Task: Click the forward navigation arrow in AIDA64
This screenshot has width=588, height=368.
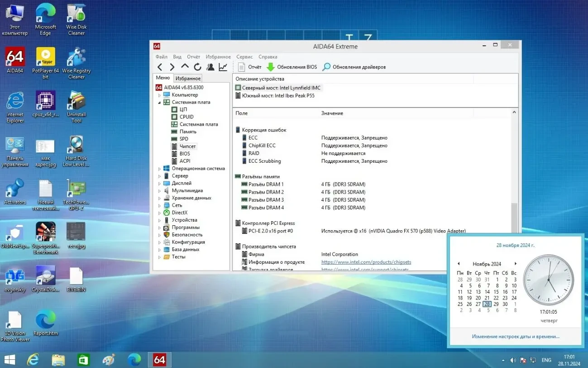Action: (172, 67)
